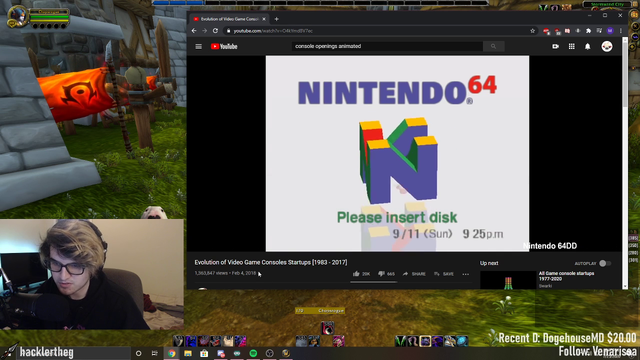
Task: Click the Save button under the video
Action: (444, 274)
